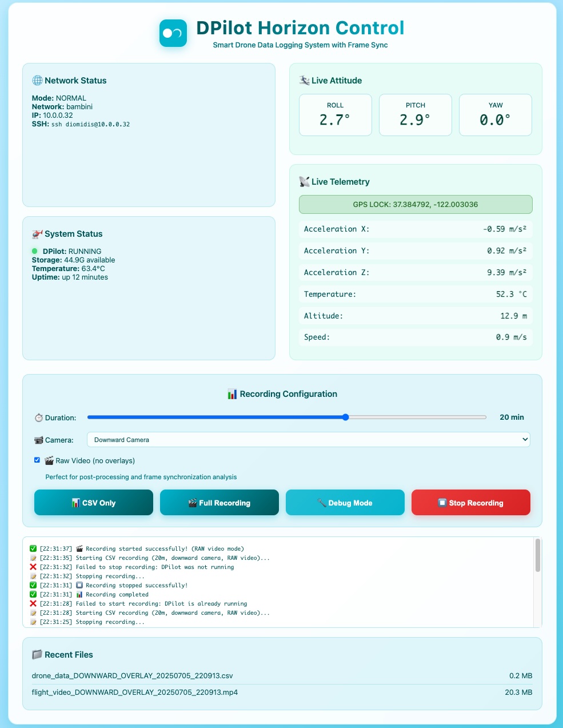Click red X icon on 22:31:28 failed log

[33, 603]
